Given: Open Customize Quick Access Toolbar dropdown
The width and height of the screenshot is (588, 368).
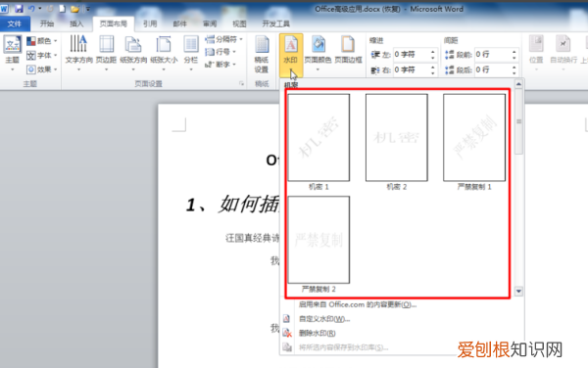Looking at the screenshot, I should (88, 9).
